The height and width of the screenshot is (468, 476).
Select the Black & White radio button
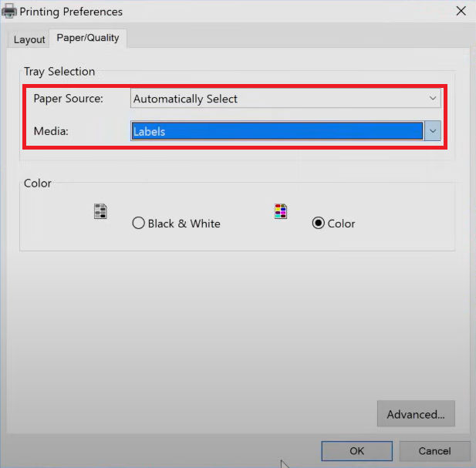(x=138, y=223)
